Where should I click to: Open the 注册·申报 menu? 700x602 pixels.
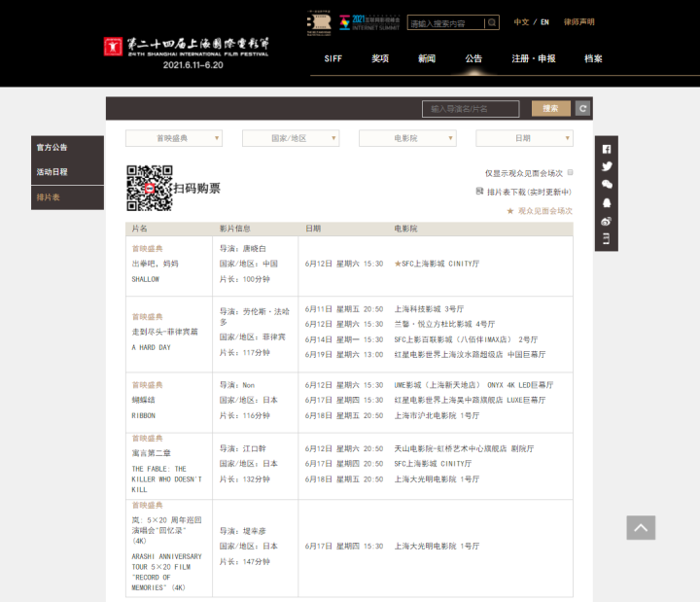(x=534, y=58)
